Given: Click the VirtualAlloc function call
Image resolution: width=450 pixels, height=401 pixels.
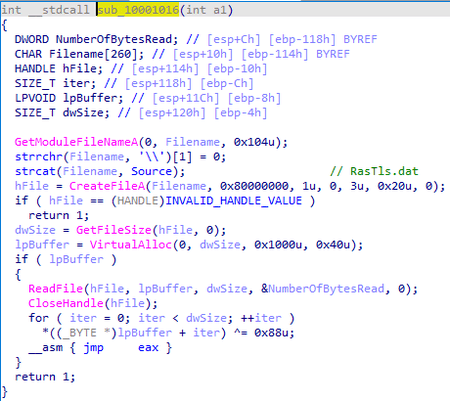Looking at the screenshot, I should 130,245.
